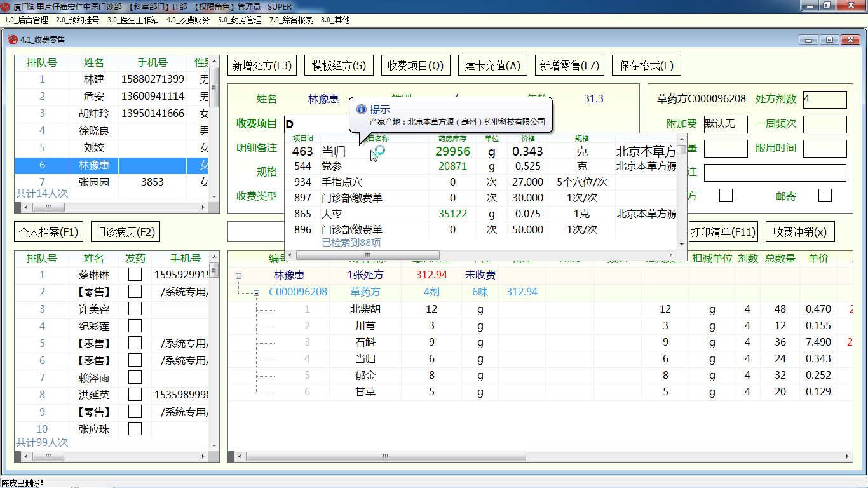Click the down scroll arrow of the top patient queue

215,197
